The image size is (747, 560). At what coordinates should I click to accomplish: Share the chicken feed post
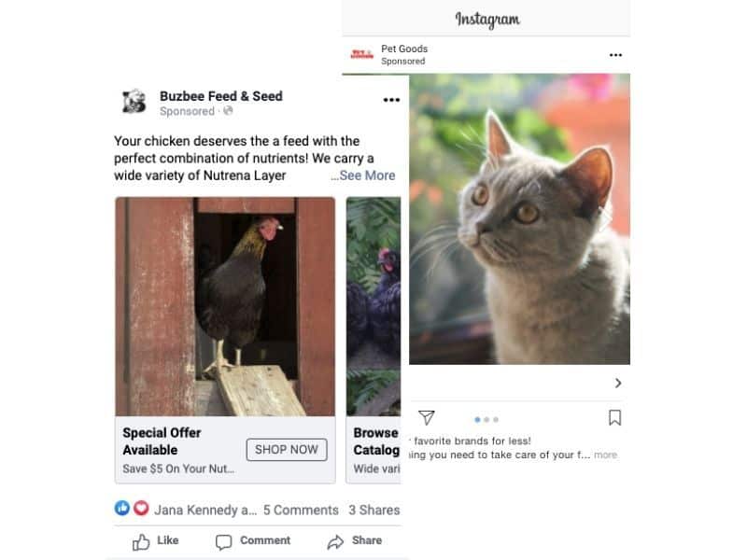[355, 540]
